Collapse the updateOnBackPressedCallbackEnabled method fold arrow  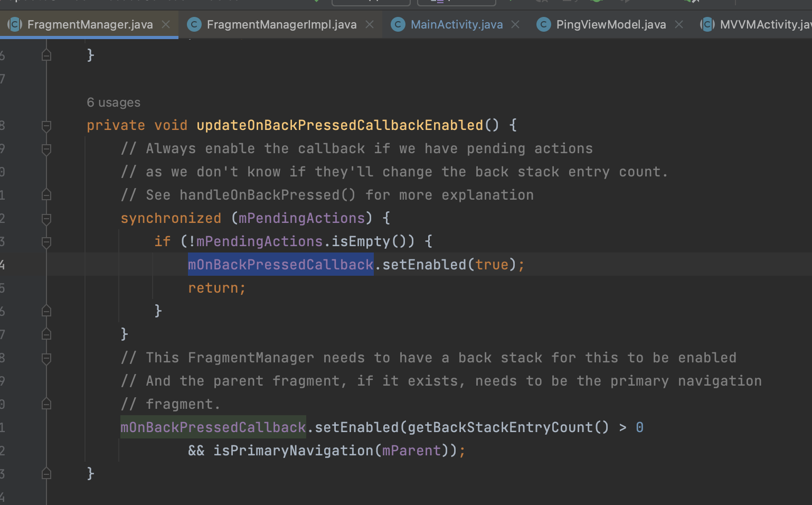point(46,125)
